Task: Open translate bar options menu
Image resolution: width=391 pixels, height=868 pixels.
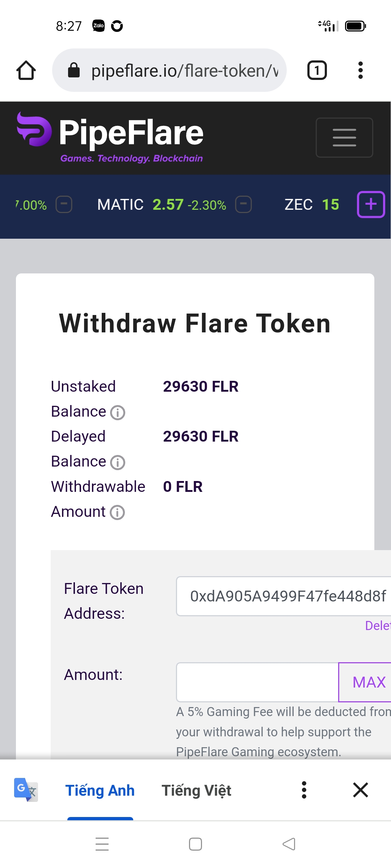Action: click(304, 790)
